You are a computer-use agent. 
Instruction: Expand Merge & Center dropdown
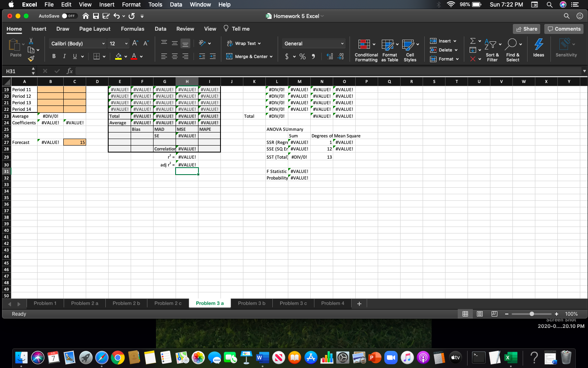point(271,56)
